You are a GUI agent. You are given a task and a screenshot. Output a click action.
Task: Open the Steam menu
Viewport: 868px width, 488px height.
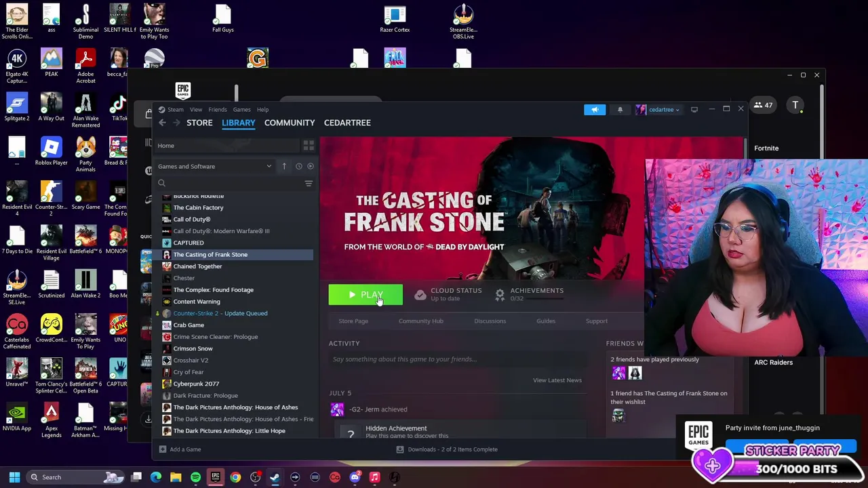tap(175, 109)
